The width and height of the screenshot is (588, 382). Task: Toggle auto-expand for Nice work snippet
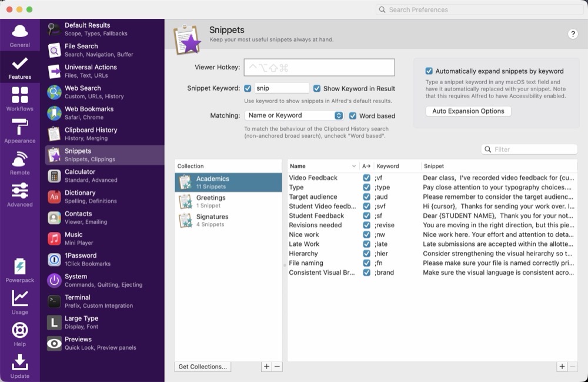[x=367, y=234]
